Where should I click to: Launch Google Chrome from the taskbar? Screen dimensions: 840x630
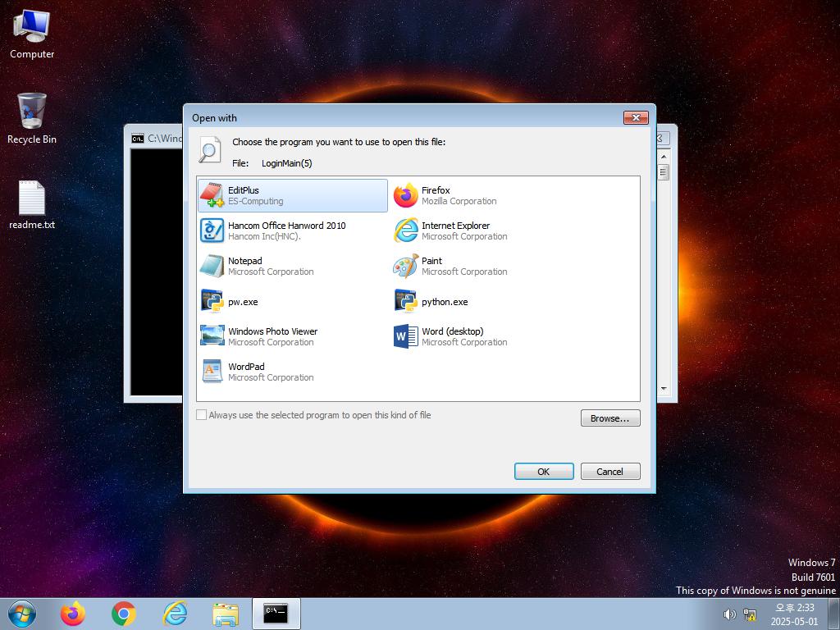pyautogui.click(x=124, y=614)
